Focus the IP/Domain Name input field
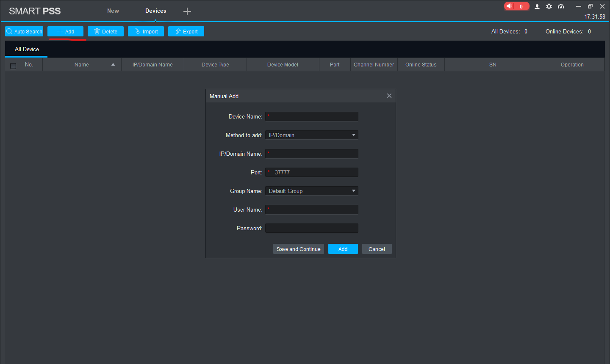Screen dimensions: 610x364 [x=312, y=154]
